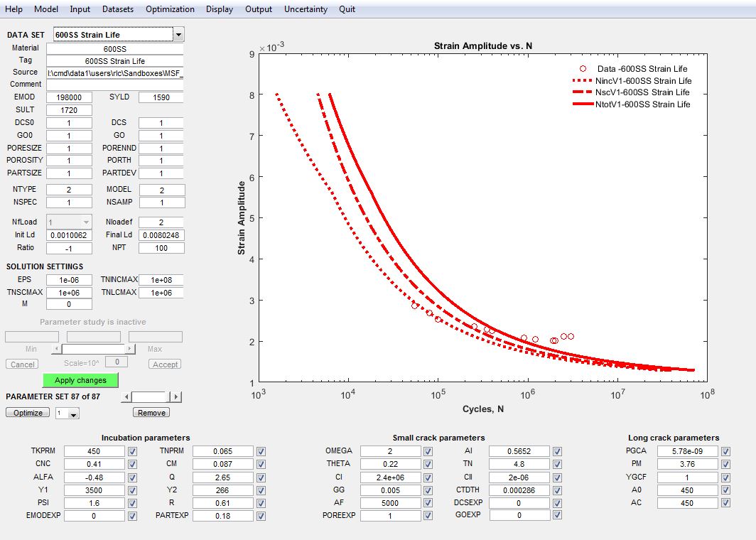Viewport: 756px width, 540px height.
Task: Click the Optimize button
Action: coord(28,413)
